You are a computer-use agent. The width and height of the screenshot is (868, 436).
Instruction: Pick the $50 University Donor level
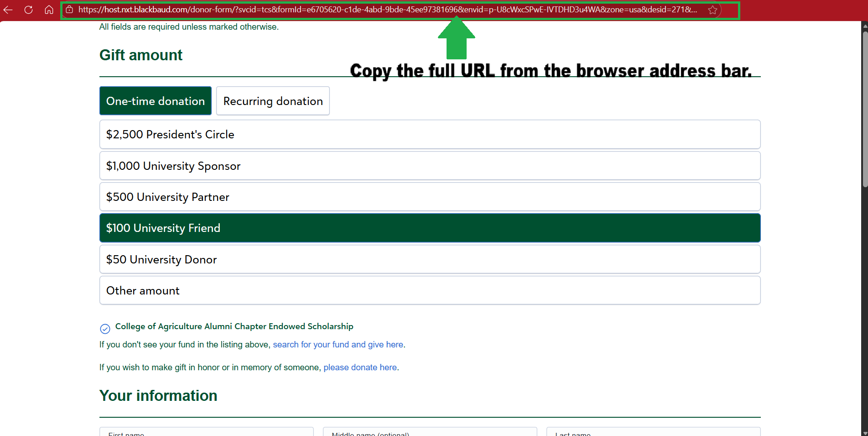click(430, 259)
